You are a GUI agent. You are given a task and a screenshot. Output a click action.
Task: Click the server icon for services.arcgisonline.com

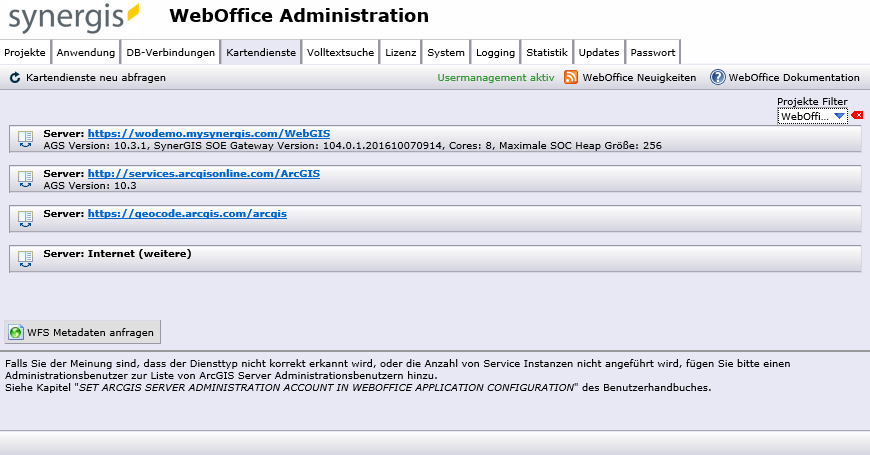(x=25, y=179)
